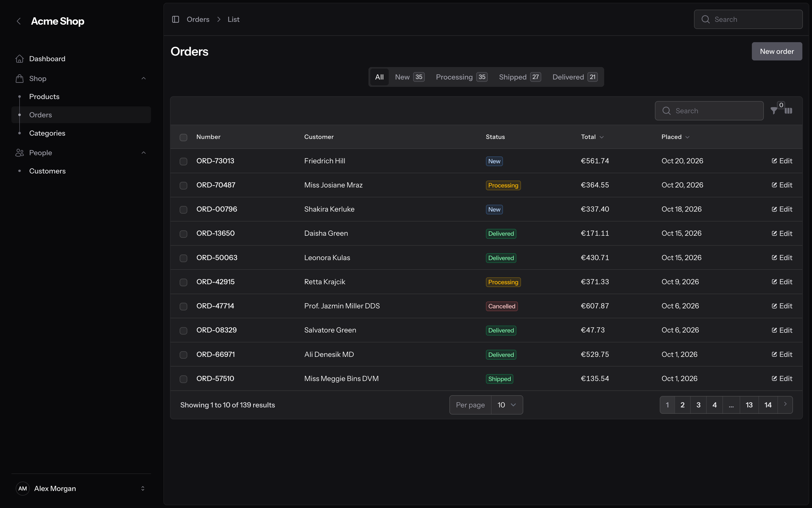
Task: Sort by the Total column
Action: (592, 137)
